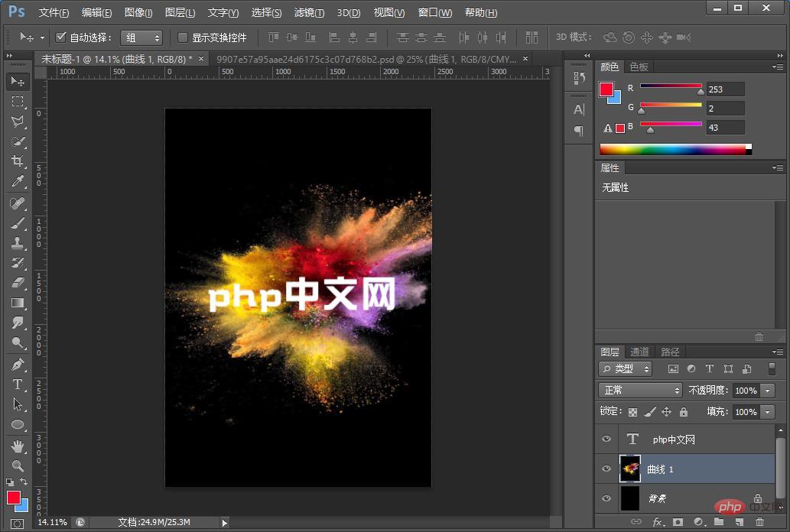Image resolution: width=790 pixels, height=532 pixels.
Task: Hide the php中文网 text layer
Action: pyautogui.click(x=606, y=439)
